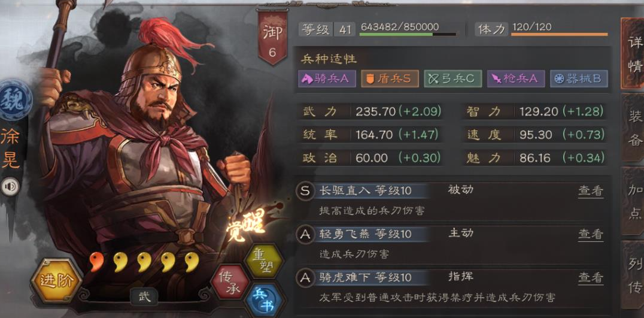View details of 长驱直入 skill

click(591, 191)
